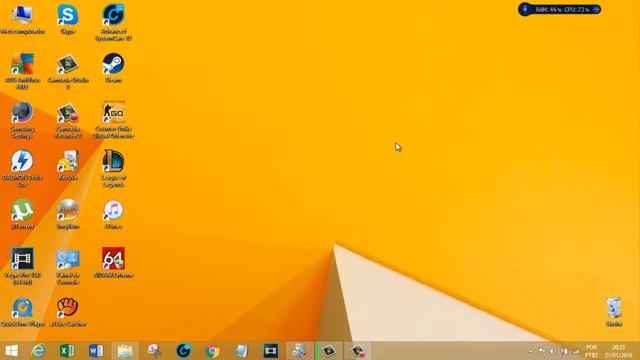This screenshot has width=640, height=360.
Task: Open the Recycle Bin on the desktop
Action: (614, 312)
